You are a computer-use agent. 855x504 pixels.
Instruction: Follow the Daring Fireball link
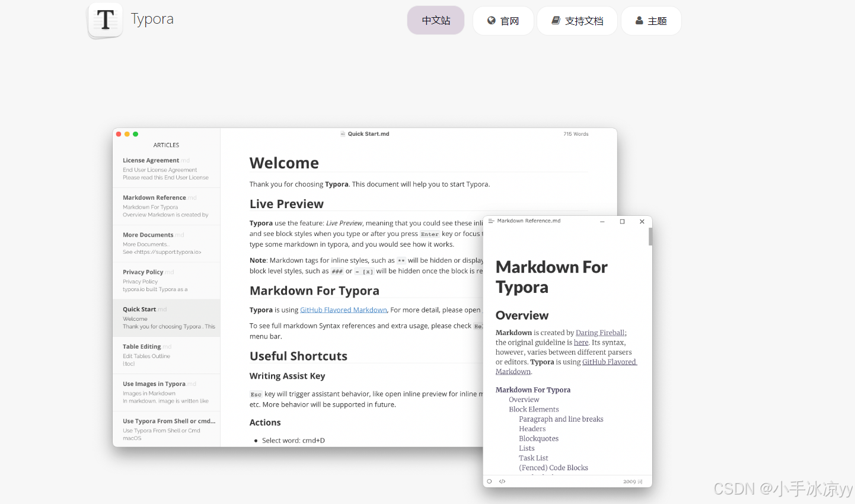[x=600, y=333]
